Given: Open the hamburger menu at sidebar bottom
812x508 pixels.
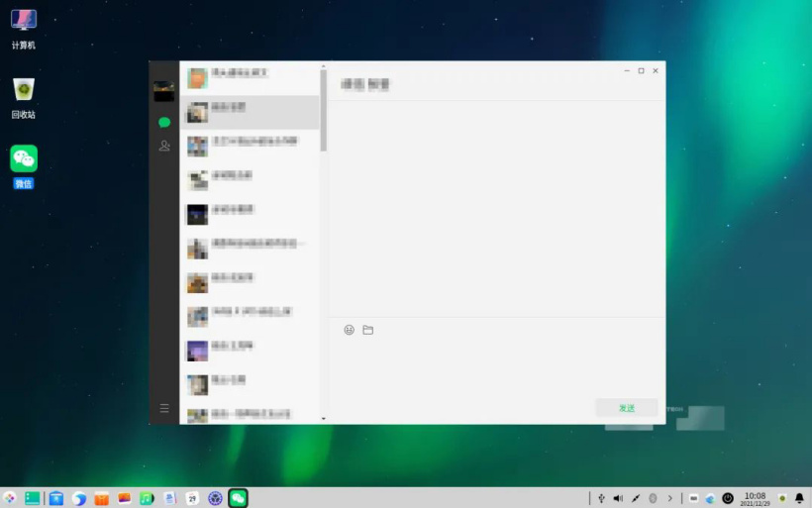Looking at the screenshot, I should (x=164, y=408).
